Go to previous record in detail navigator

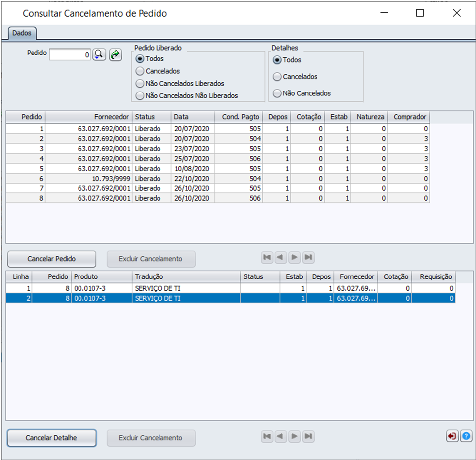pyautogui.click(x=281, y=436)
